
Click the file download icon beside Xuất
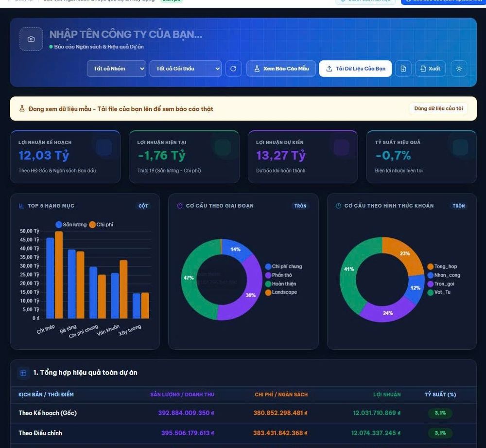(403, 69)
